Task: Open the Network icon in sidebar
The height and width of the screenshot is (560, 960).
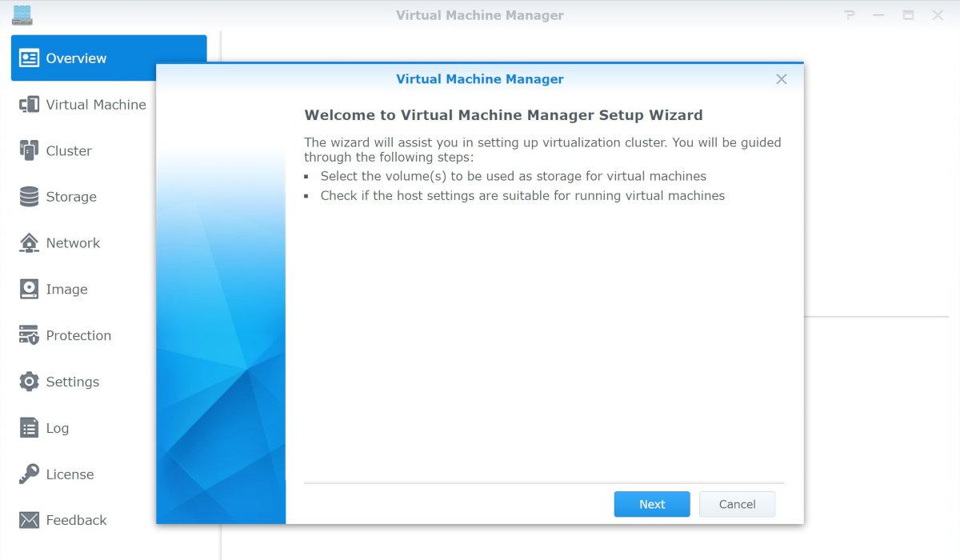Action: [29, 243]
